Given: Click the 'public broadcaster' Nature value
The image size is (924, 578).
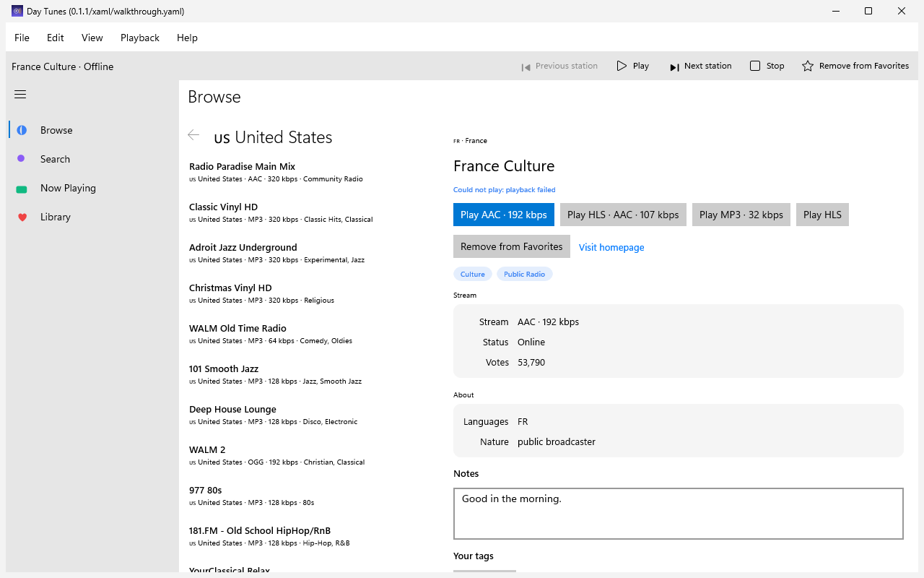Looking at the screenshot, I should 557,442.
